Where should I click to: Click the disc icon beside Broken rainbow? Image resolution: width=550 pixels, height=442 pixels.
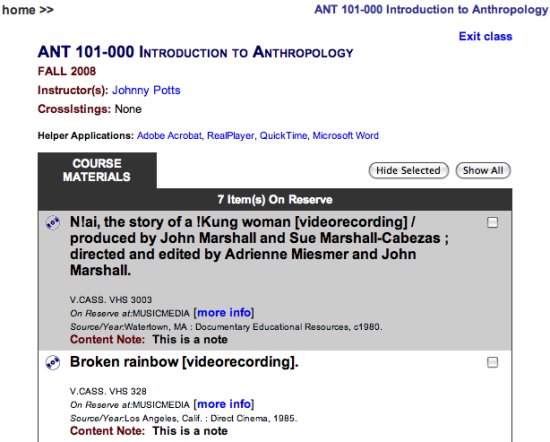[x=53, y=362]
